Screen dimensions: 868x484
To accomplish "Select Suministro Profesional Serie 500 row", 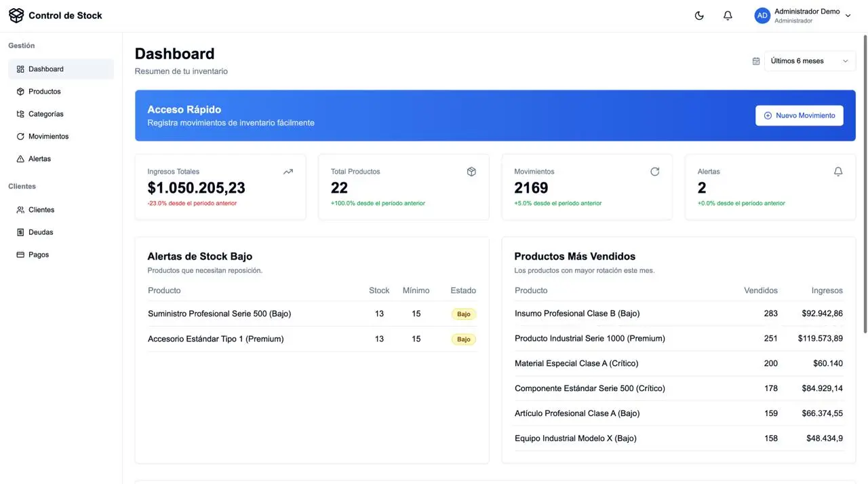I will 219,314.
